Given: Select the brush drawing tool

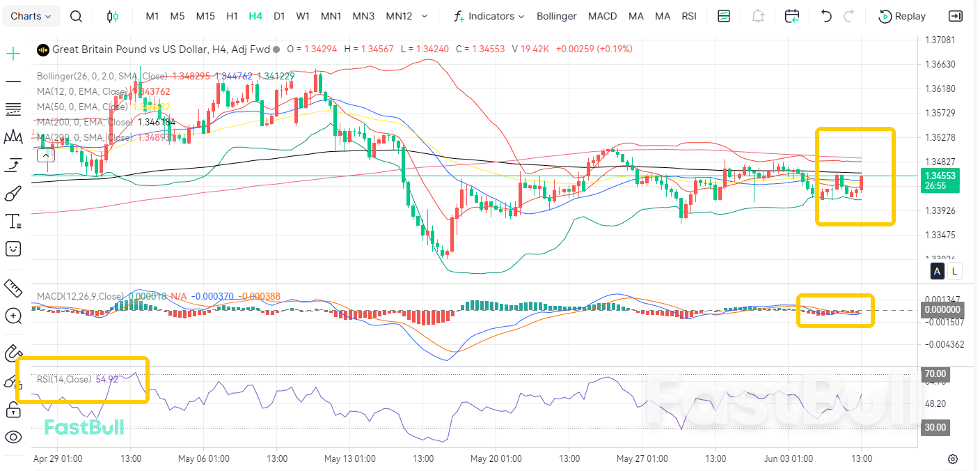Looking at the screenshot, I should [13, 193].
